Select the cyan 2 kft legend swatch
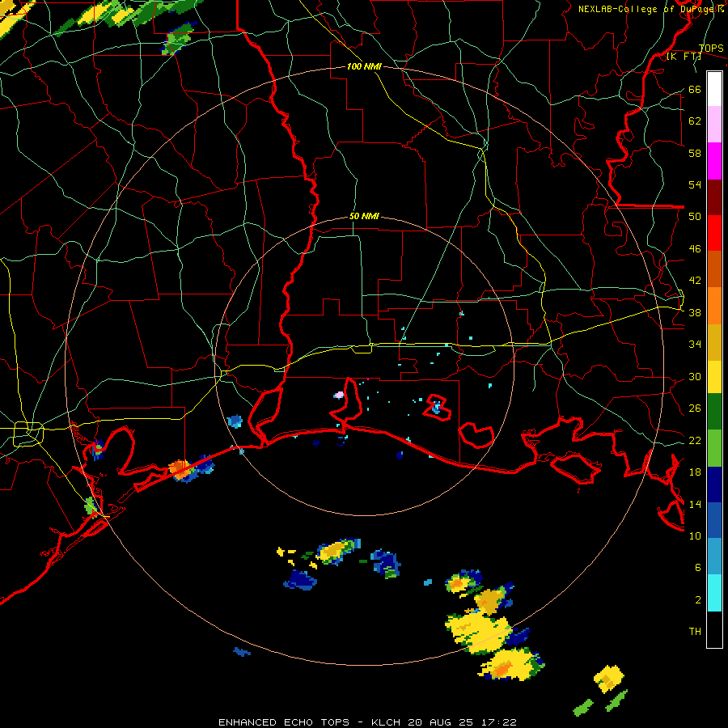The image size is (728, 728). (714, 593)
